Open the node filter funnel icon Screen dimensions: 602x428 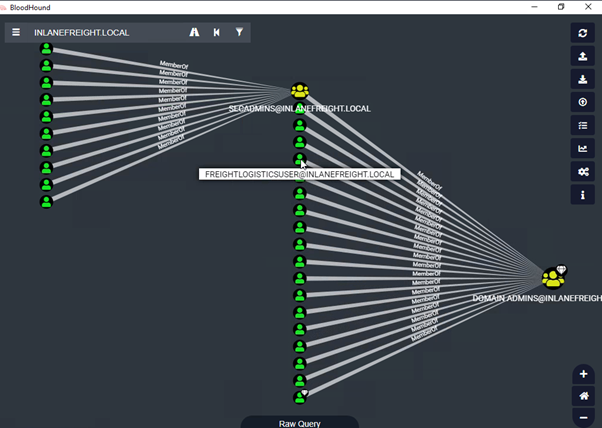239,32
